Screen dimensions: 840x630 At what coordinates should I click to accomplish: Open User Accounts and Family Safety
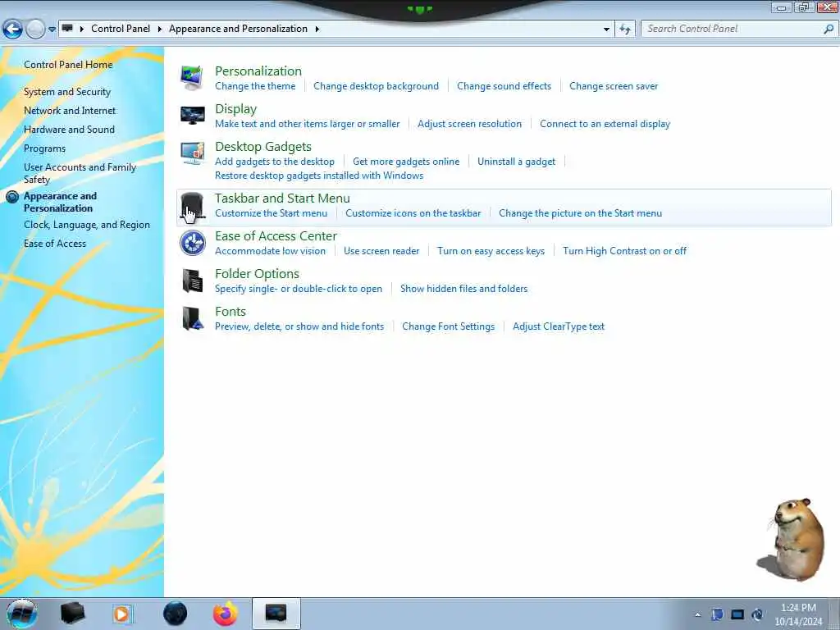[x=80, y=174]
